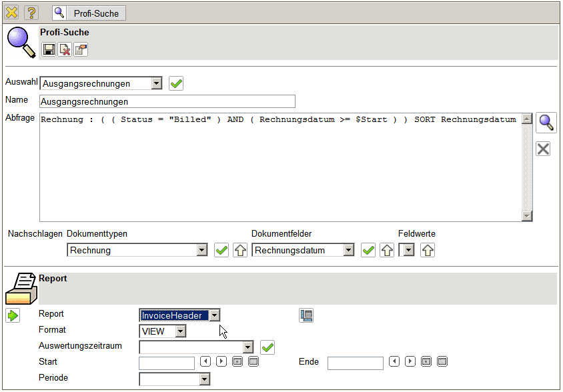Insert Feldwerte value with its up-arrow icon

coord(428,250)
